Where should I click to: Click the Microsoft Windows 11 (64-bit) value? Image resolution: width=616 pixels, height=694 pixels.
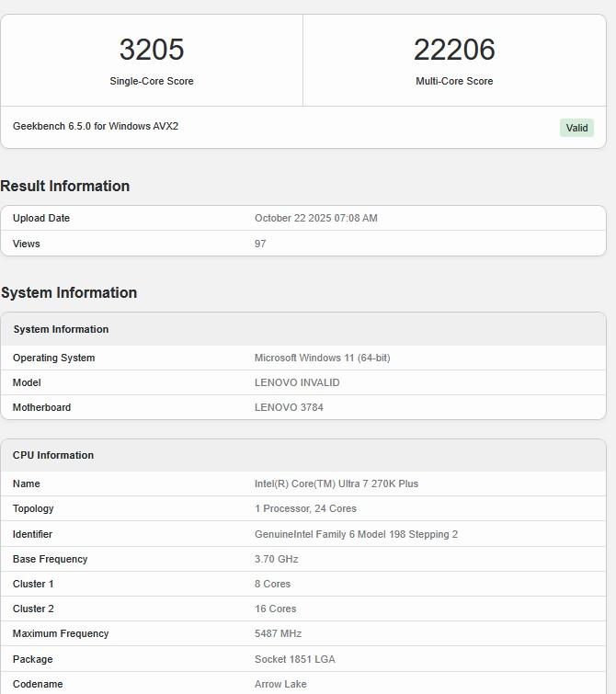click(322, 358)
